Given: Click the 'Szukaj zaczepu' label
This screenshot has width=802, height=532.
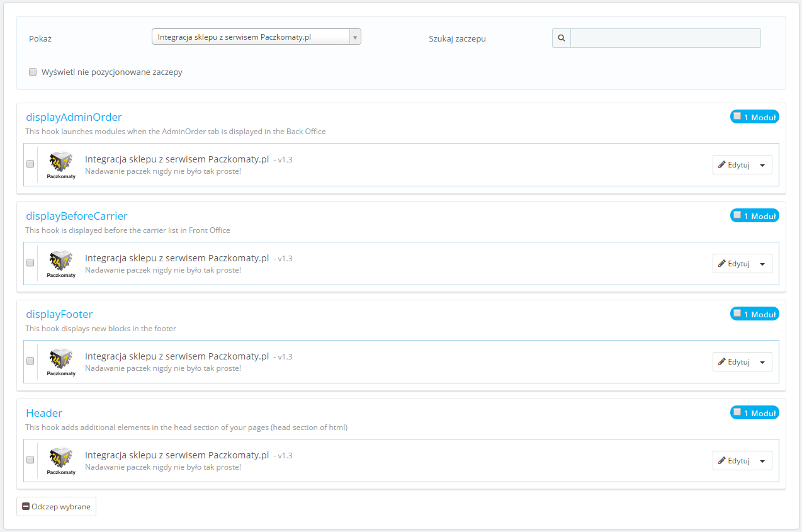Looking at the screenshot, I should click(457, 38).
